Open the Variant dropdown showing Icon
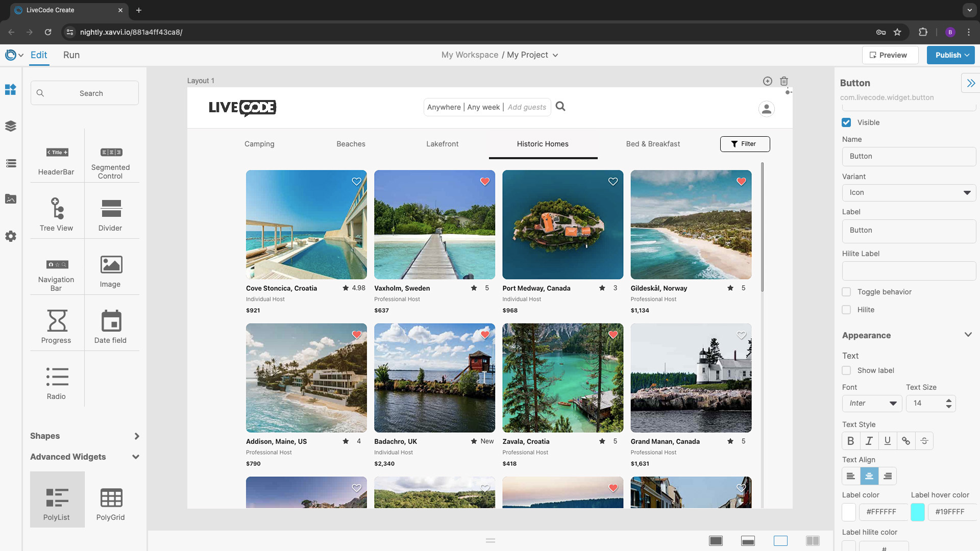 [x=909, y=192]
